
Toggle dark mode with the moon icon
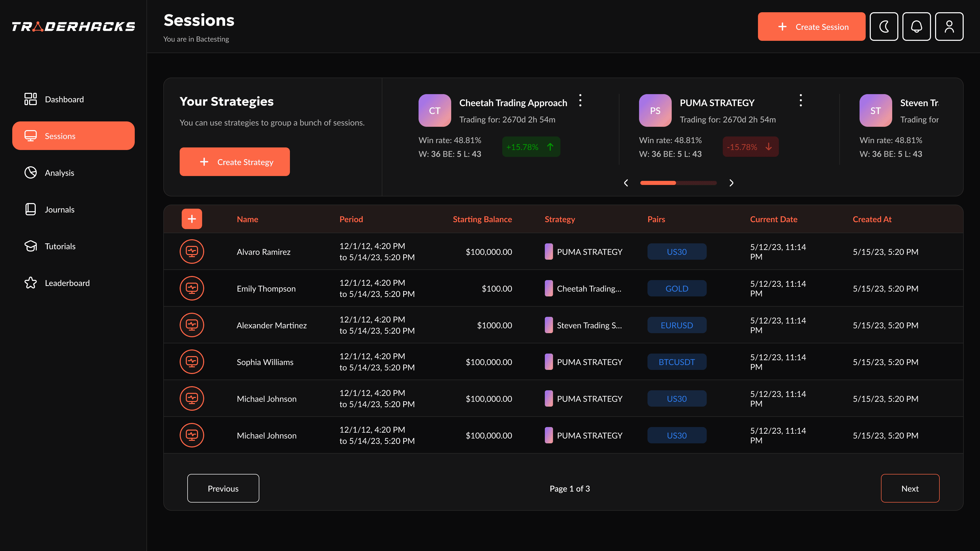click(884, 27)
